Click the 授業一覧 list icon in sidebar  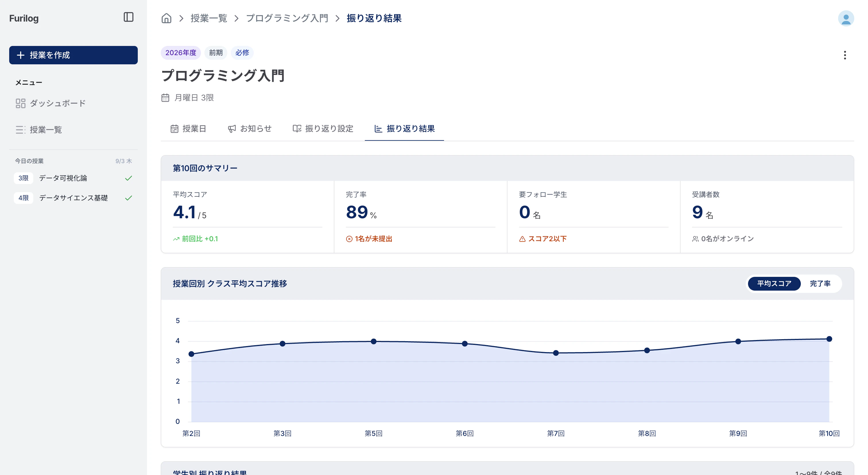pos(21,130)
